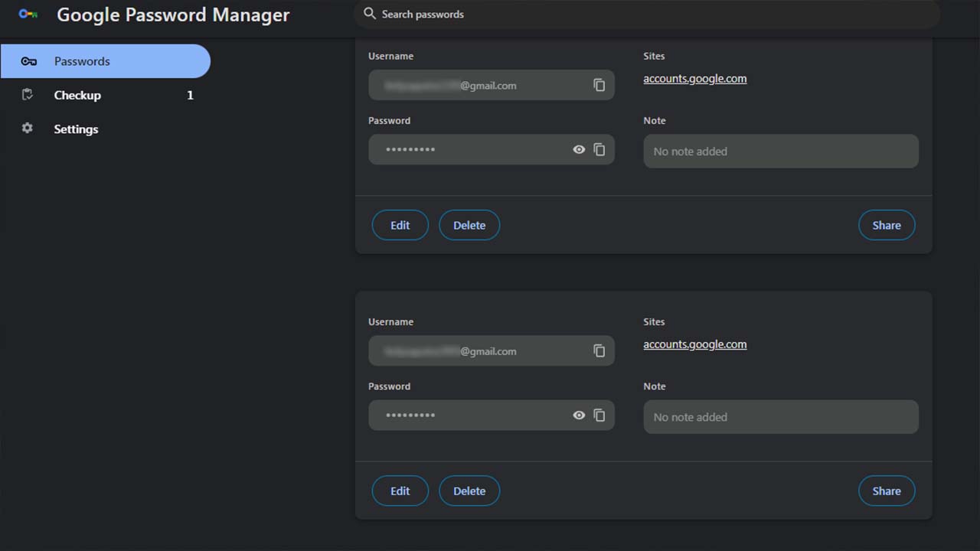Click Edit in the upper password card

(x=400, y=225)
